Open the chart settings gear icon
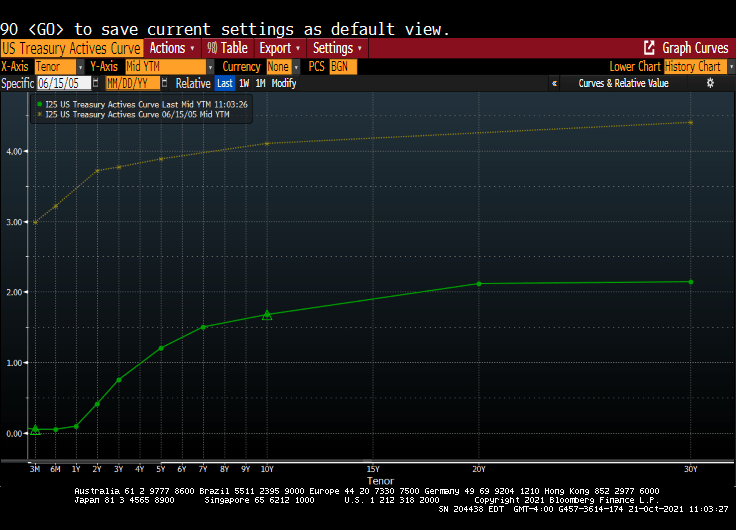Image resolution: width=736 pixels, height=530 pixels. [711, 84]
